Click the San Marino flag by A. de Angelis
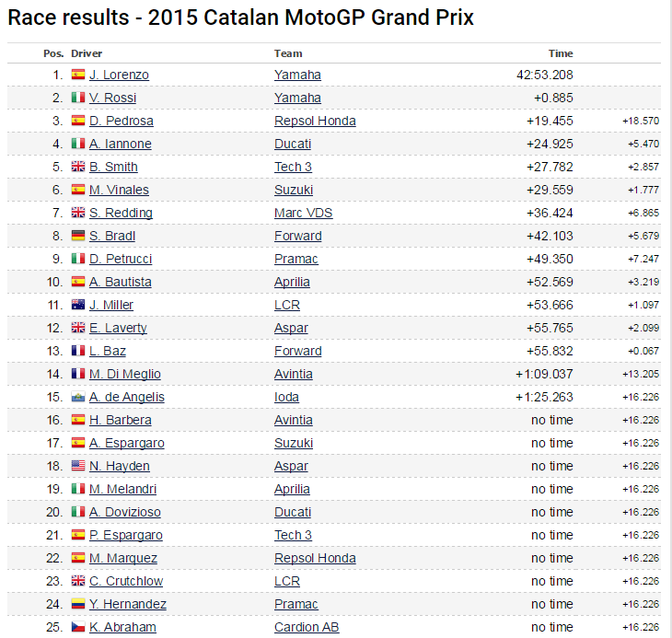The width and height of the screenshot is (672, 638). 78,397
